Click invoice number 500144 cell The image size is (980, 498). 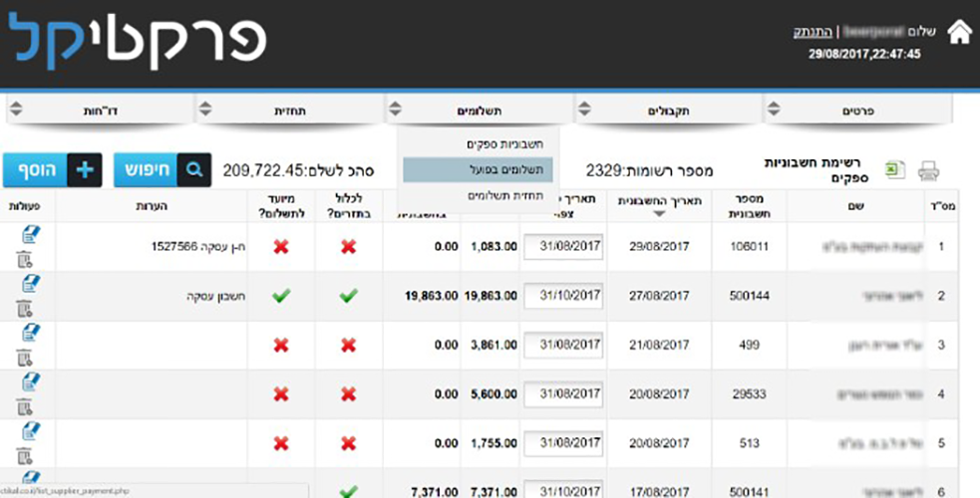click(749, 296)
